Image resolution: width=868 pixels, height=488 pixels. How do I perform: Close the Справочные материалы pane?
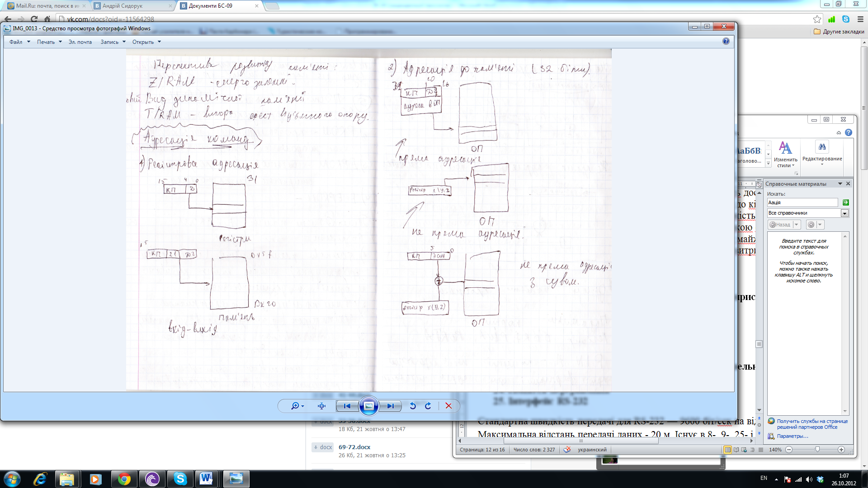coord(848,183)
